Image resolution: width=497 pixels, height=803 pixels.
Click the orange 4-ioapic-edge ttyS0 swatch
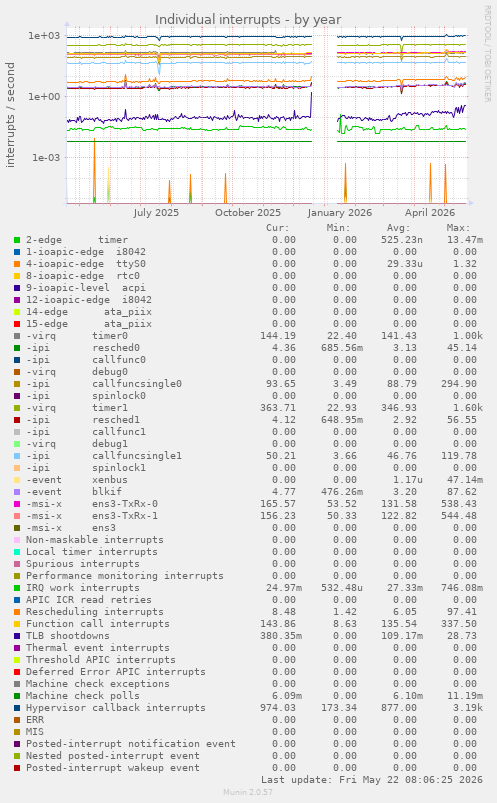coord(17,264)
